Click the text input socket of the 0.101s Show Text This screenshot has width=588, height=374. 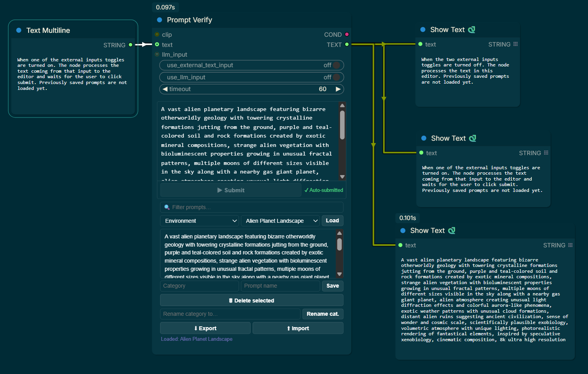tap(400, 245)
